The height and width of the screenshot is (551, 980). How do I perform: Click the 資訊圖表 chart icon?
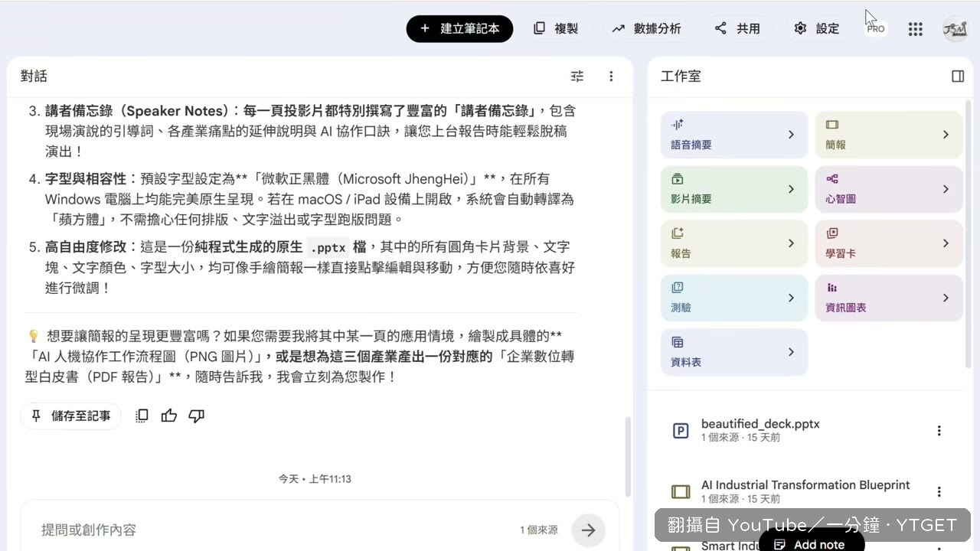point(832,288)
